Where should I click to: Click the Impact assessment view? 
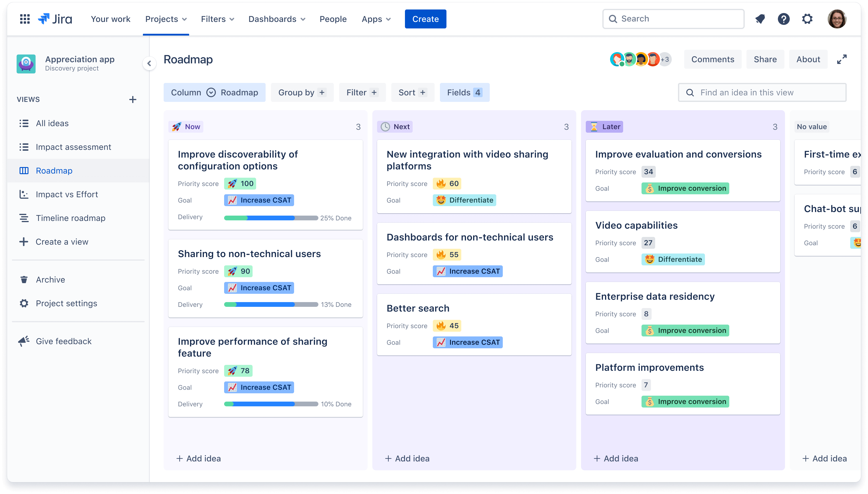[x=73, y=147]
